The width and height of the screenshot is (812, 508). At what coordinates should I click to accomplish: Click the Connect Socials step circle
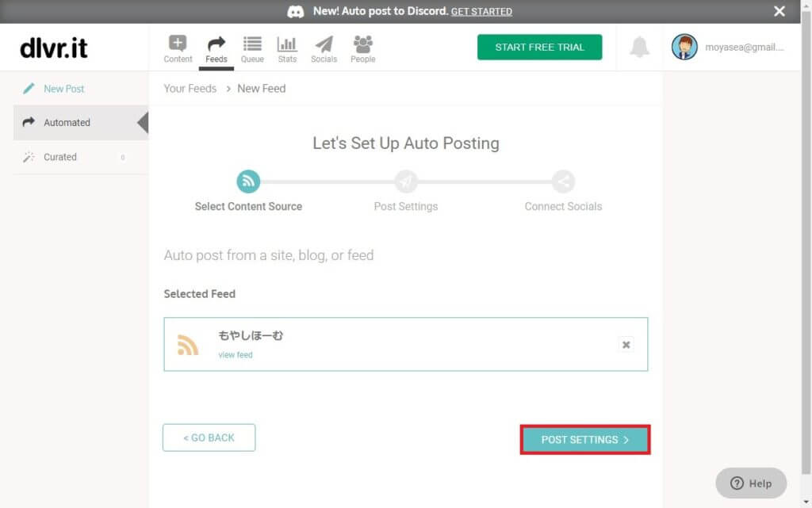[x=563, y=181]
